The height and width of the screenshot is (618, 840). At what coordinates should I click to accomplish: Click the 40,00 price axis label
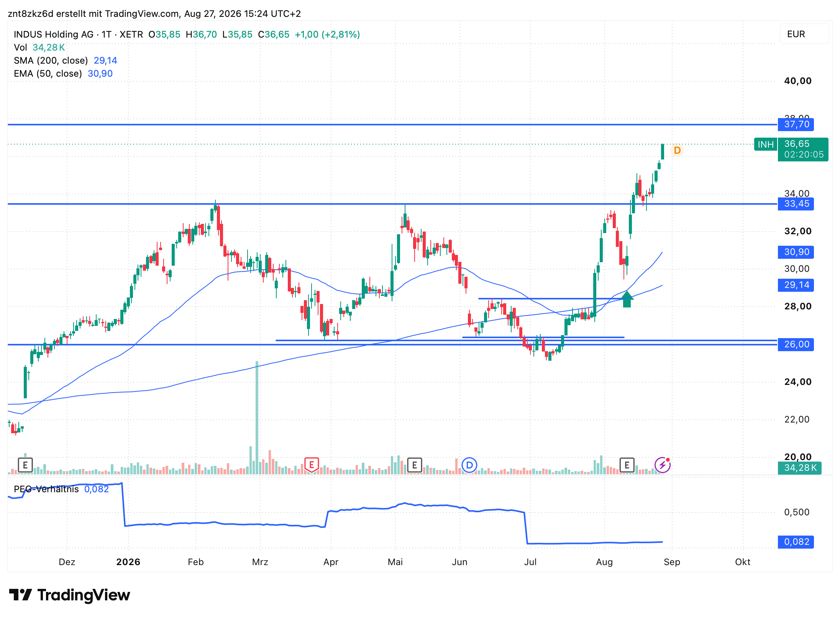798,81
